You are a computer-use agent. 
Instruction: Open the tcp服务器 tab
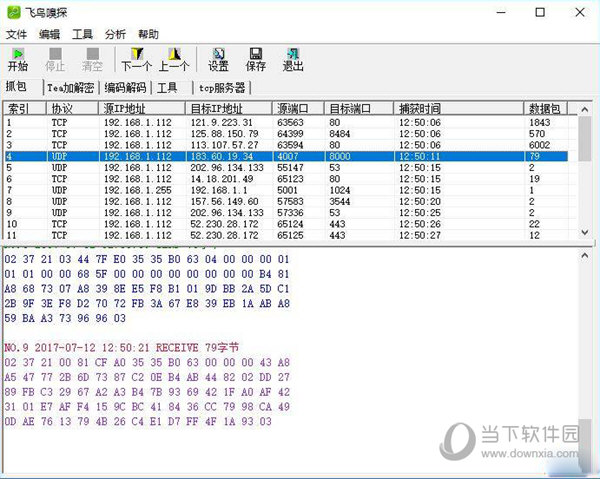222,88
